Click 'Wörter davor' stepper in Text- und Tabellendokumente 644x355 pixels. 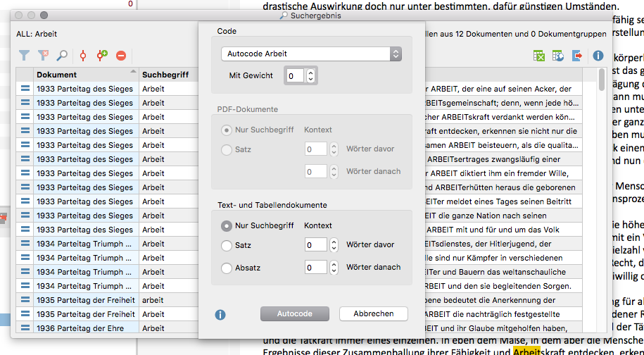[x=334, y=245]
